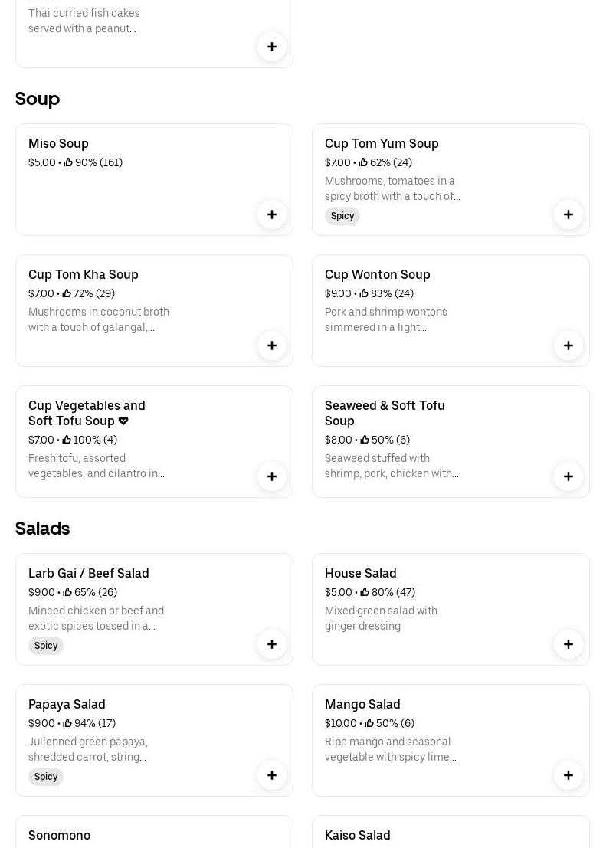Open Miso Soup item details

coord(58,144)
